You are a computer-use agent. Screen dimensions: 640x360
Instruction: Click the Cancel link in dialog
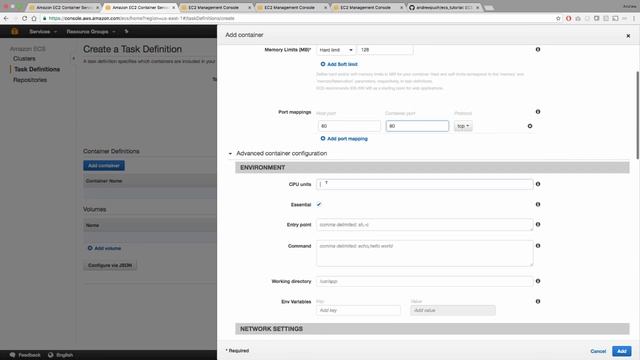(x=598, y=351)
